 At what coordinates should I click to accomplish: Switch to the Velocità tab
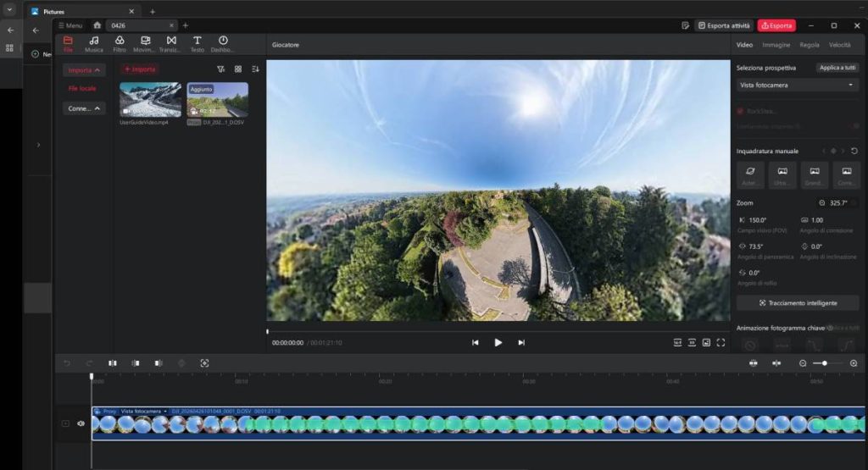839,44
